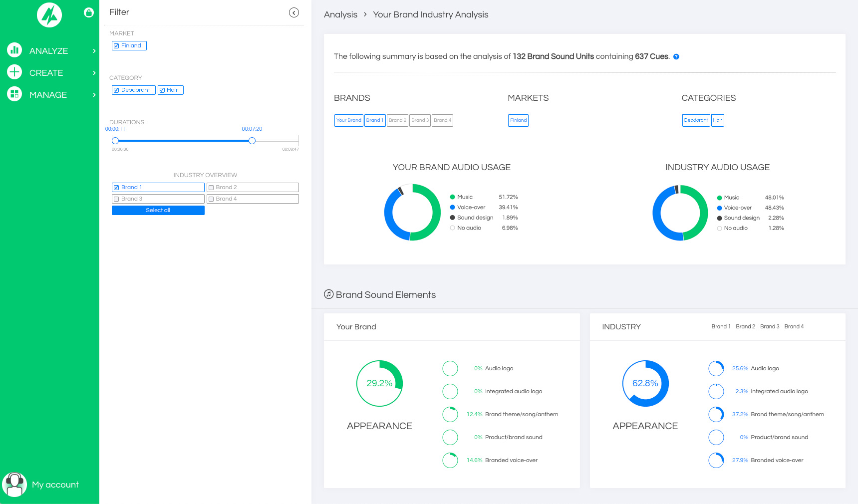Collapse the Filter panel with arrow icon
This screenshot has height=504, width=858.
point(294,12)
